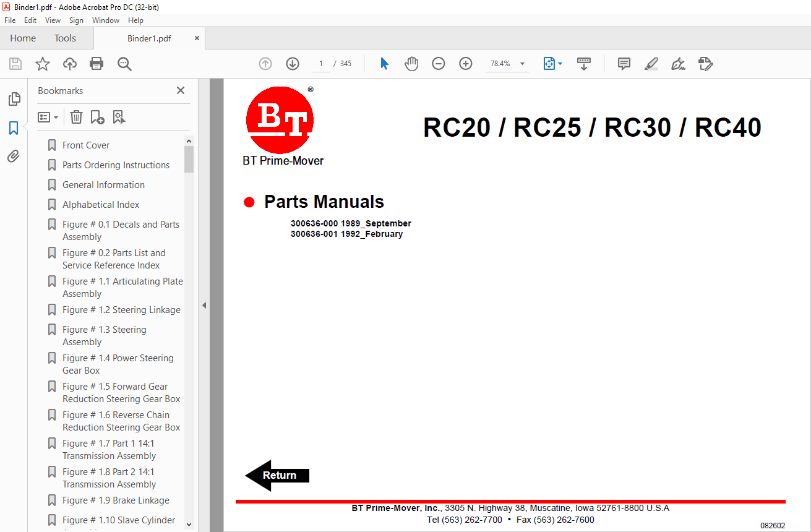Open Figure # 1.10 Slave Cylinder bookmark

point(119,520)
